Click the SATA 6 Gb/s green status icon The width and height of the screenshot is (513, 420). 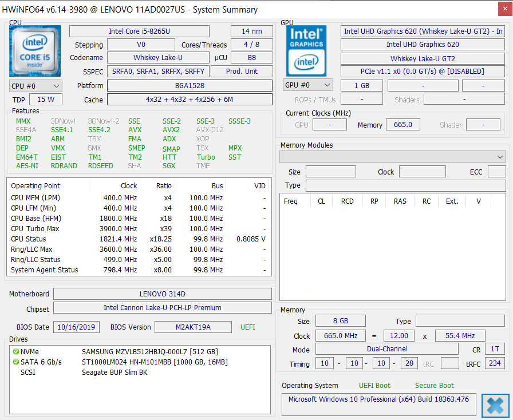[15, 362]
